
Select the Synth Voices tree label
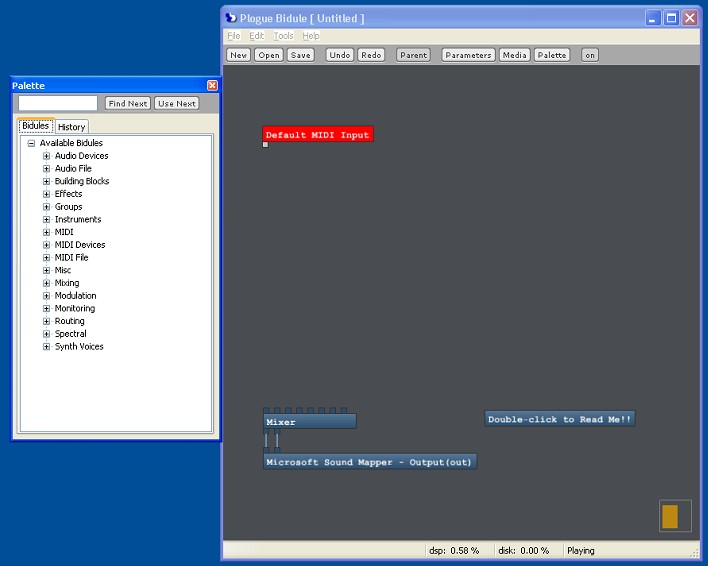point(79,347)
